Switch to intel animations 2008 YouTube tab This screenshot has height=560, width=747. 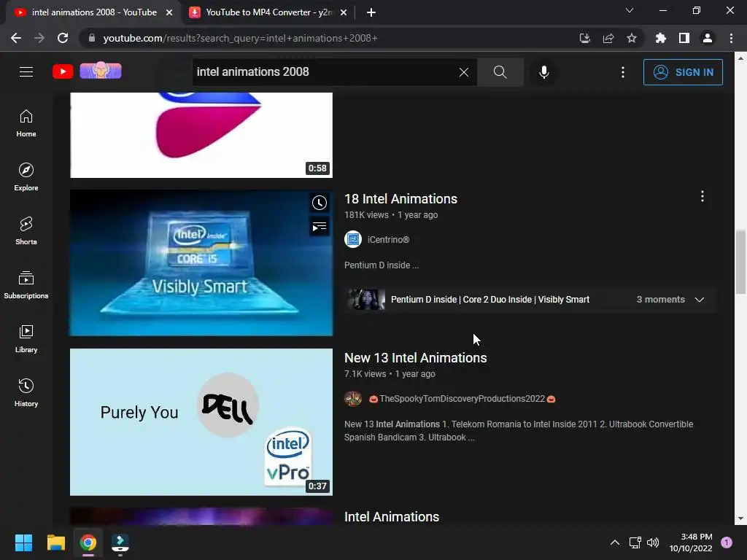93,12
